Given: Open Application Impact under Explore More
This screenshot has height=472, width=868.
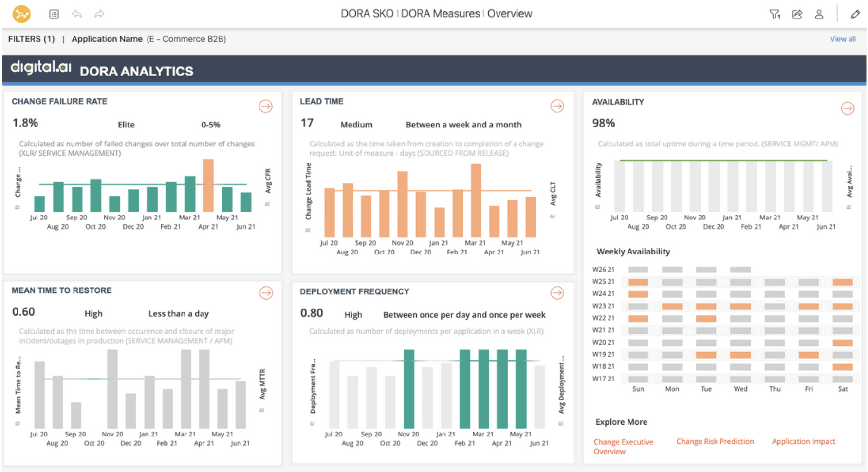Looking at the screenshot, I should tap(804, 441).
